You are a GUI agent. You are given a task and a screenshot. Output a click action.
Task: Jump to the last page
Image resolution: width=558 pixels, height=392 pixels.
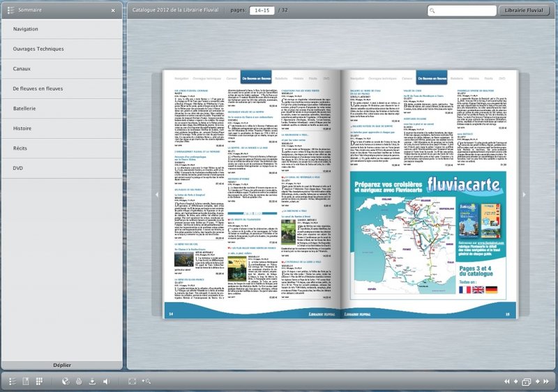pos(545,382)
